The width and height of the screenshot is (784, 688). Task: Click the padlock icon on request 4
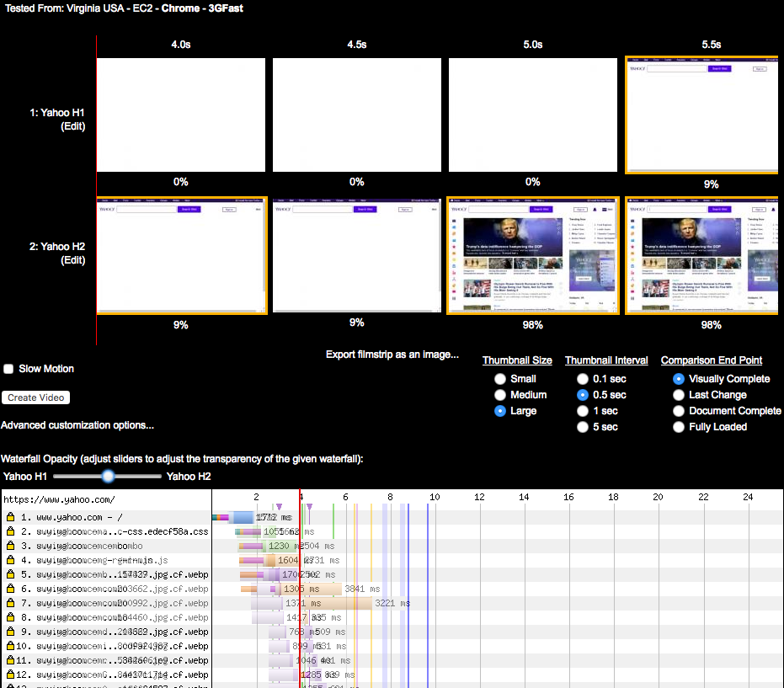click(11, 560)
